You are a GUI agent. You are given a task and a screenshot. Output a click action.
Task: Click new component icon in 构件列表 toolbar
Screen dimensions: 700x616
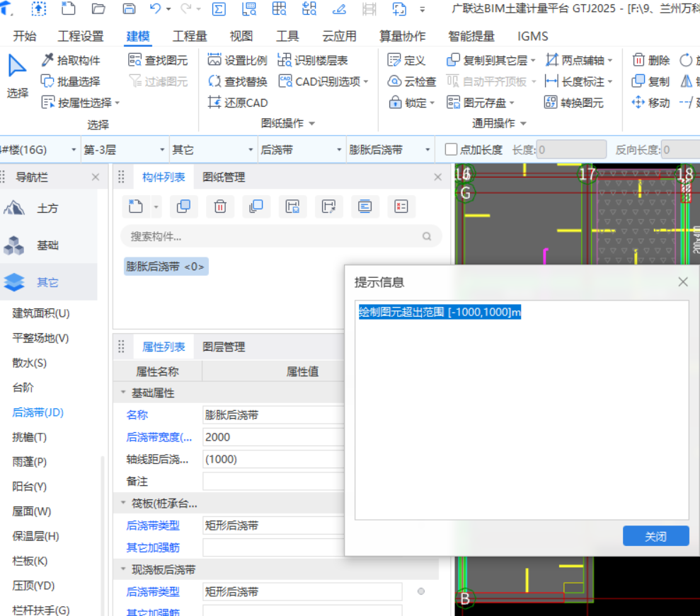pos(136,207)
